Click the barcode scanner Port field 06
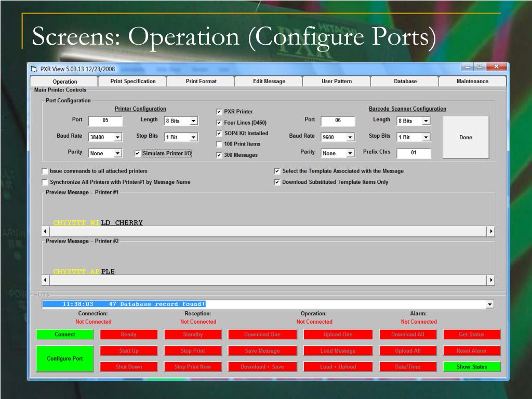Image resolution: width=532 pixels, height=399 pixels. pyautogui.click(x=338, y=121)
